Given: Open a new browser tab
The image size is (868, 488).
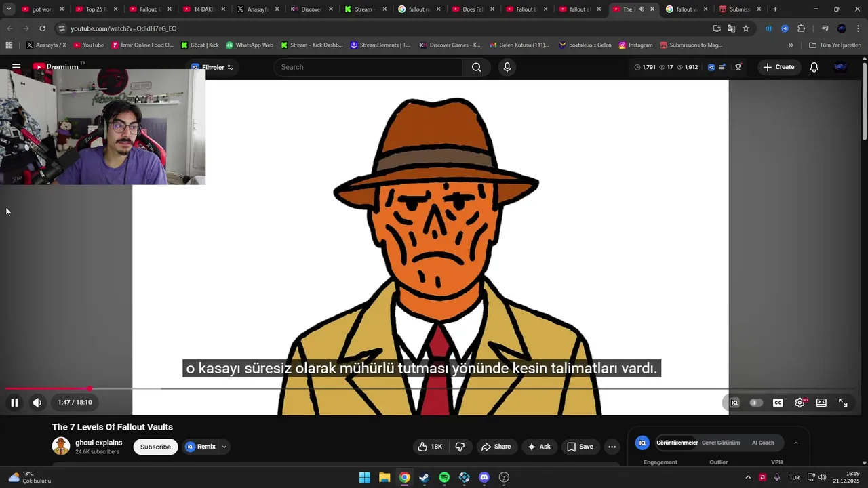Looking at the screenshot, I should point(775,9).
